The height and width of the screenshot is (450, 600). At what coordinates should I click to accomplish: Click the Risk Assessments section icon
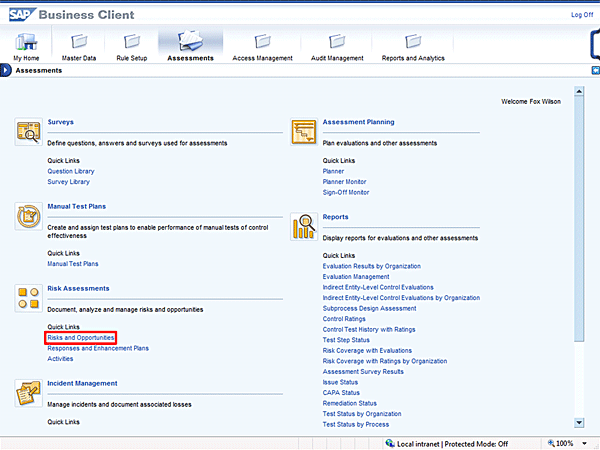(x=28, y=298)
